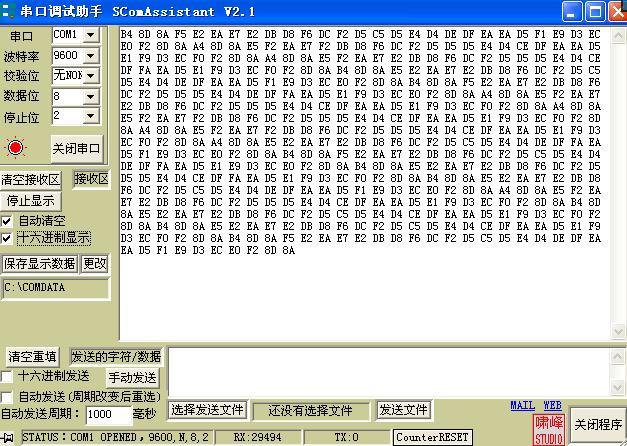Viewport: 627px width, 446px height.
Task: Click the red port status indicator light
Action: [x=16, y=148]
